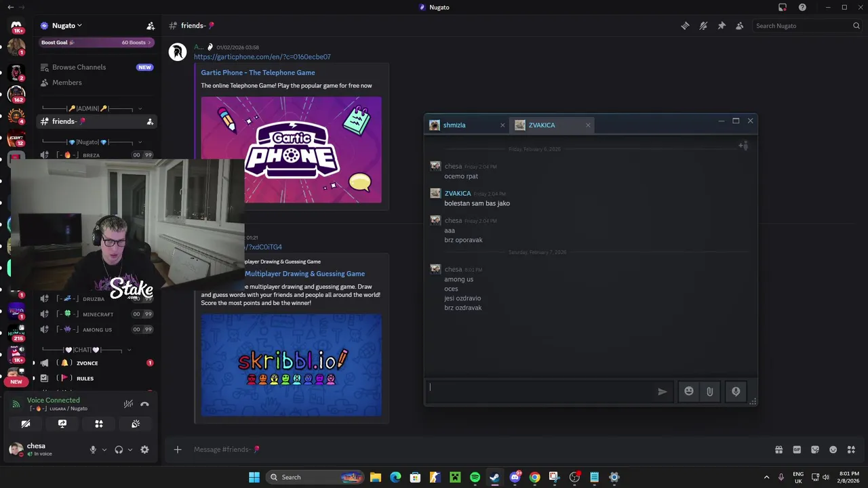
Task: Click the Voice Connected connection status text
Action: [x=53, y=401]
